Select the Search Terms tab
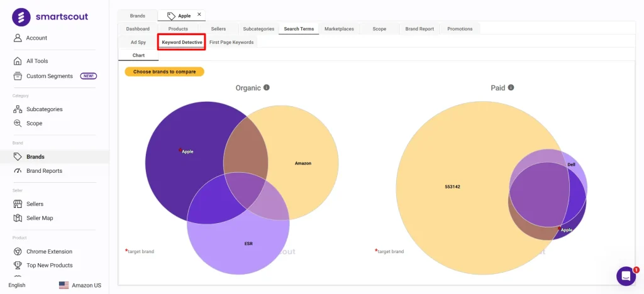The height and width of the screenshot is (294, 644). (x=299, y=29)
